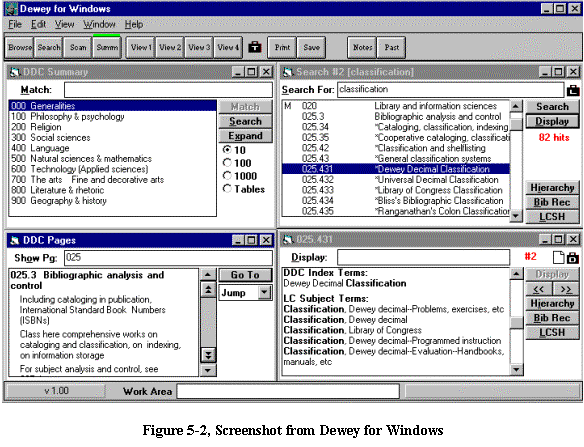Click the Dewey for Windows application icon
This screenshot has width=584, height=447.
(11, 9)
